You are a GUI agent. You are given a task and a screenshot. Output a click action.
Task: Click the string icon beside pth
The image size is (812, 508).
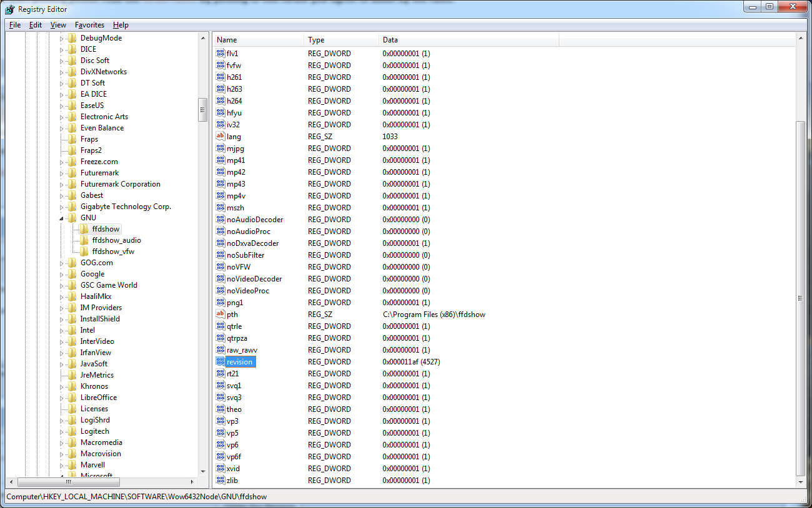click(220, 315)
